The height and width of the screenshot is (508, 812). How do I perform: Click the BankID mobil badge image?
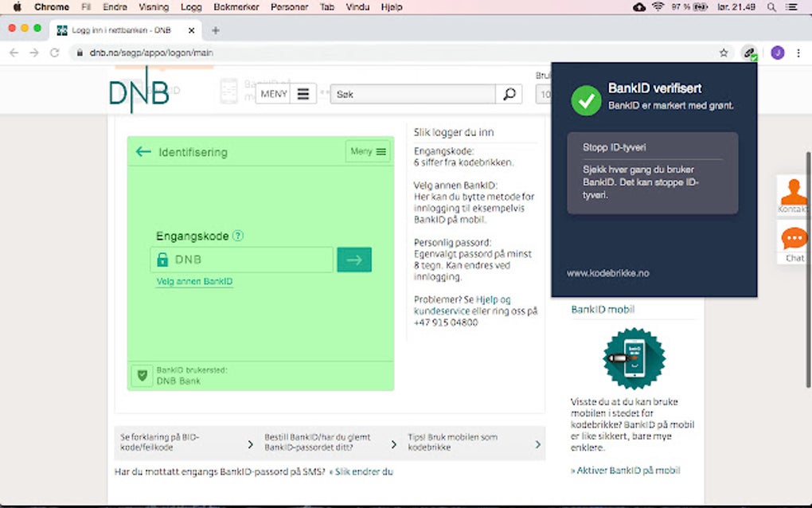pyautogui.click(x=634, y=358)
